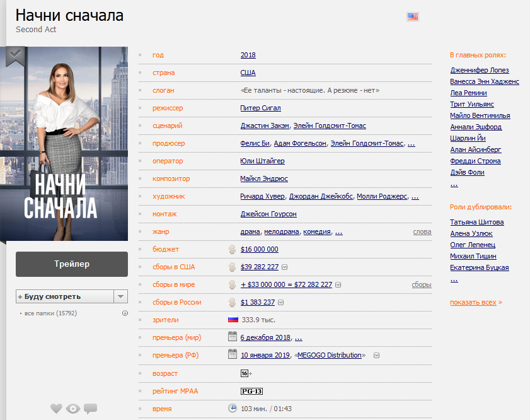Open country США link
Image resolution: width=530 pixels, height=420 pixels.
click(x=248, y=73)
